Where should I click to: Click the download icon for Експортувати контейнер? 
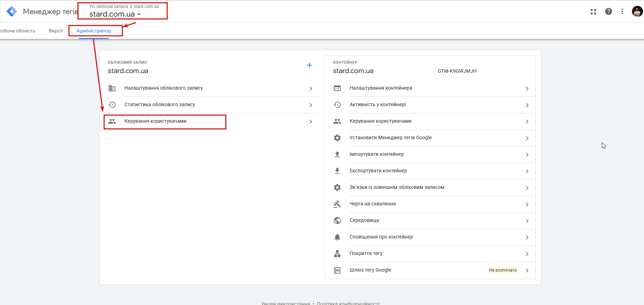click(337, 171)
